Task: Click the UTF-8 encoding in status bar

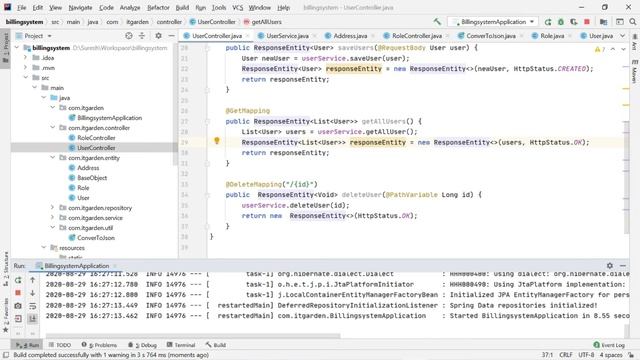Action: (587, 355)
